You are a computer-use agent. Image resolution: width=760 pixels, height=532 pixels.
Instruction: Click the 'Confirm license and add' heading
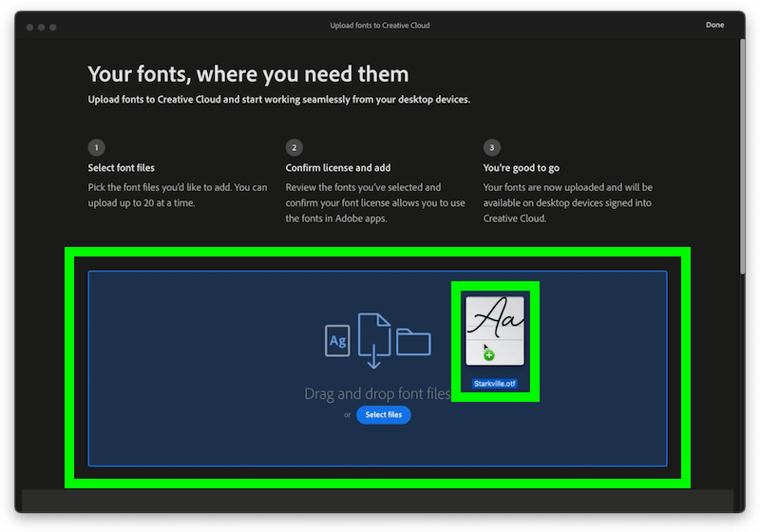click(338, 167)
